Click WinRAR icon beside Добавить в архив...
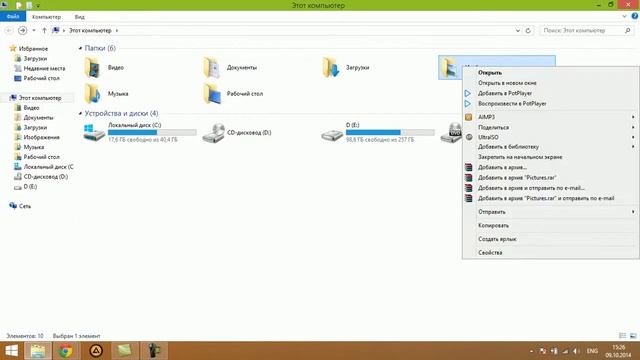Viewport: 640px width, 360px height. point(469,167)
